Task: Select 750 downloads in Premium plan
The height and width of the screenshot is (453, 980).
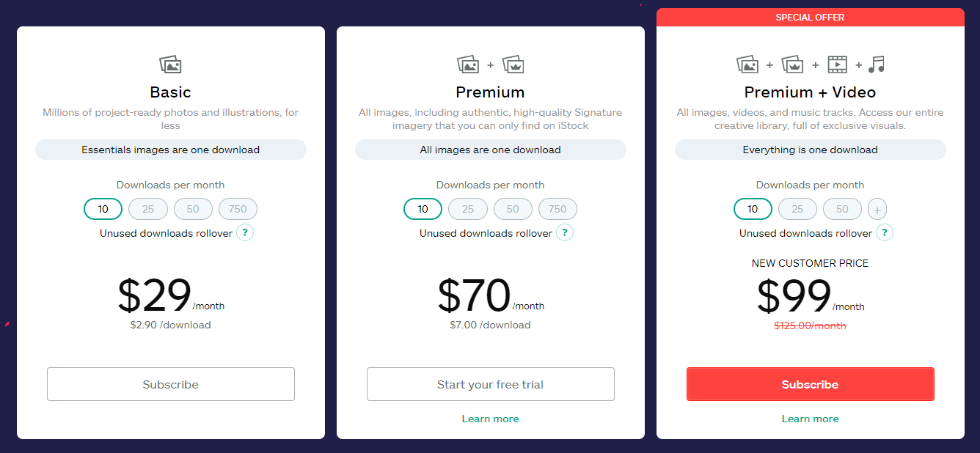Action: [557, 209]
